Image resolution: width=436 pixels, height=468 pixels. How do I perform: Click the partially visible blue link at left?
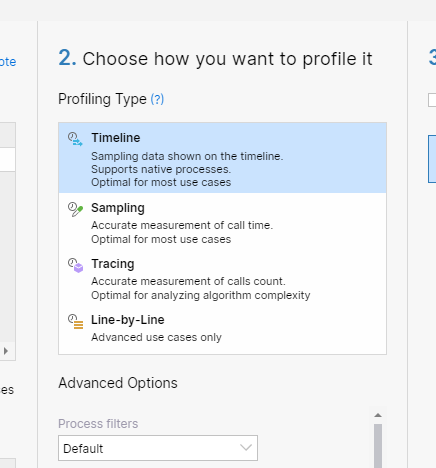[x=8, y=62]
